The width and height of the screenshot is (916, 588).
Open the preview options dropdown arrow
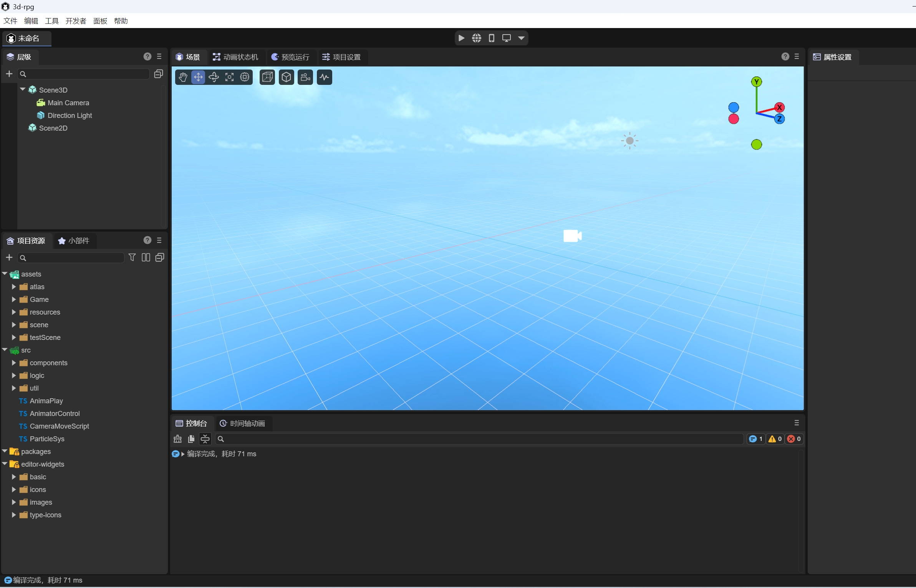521,38
